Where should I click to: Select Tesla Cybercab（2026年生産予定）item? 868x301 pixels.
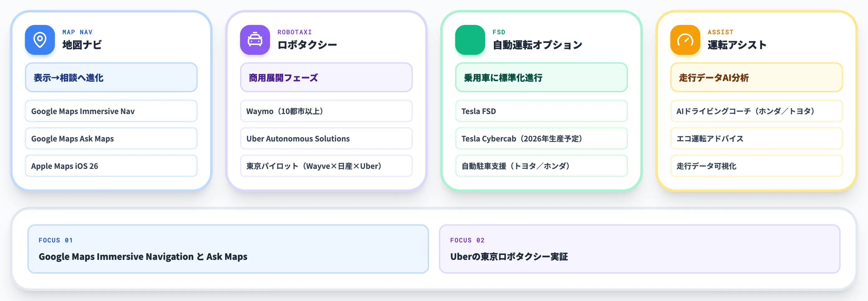click(x=541, y=138)
